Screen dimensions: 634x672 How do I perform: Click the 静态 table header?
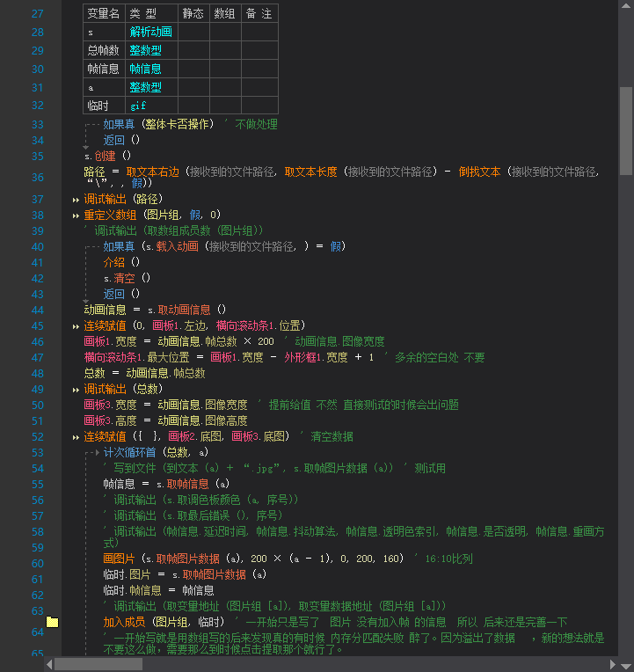coord(193,14)
